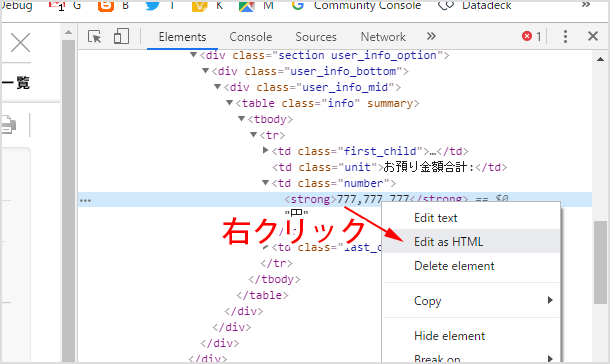Select the td class unit row
This screenshot has width=610, height=364.
coord(389,167)
